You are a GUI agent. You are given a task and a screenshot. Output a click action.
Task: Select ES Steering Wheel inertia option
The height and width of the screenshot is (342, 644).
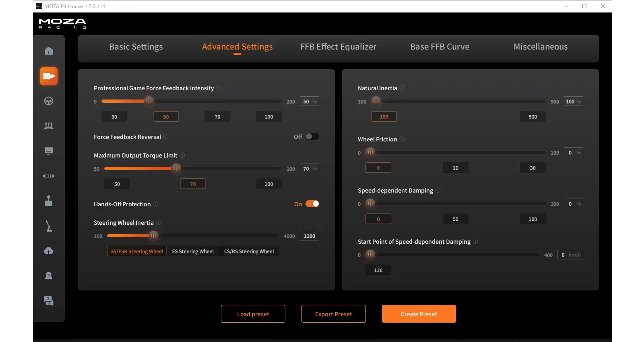193,251
